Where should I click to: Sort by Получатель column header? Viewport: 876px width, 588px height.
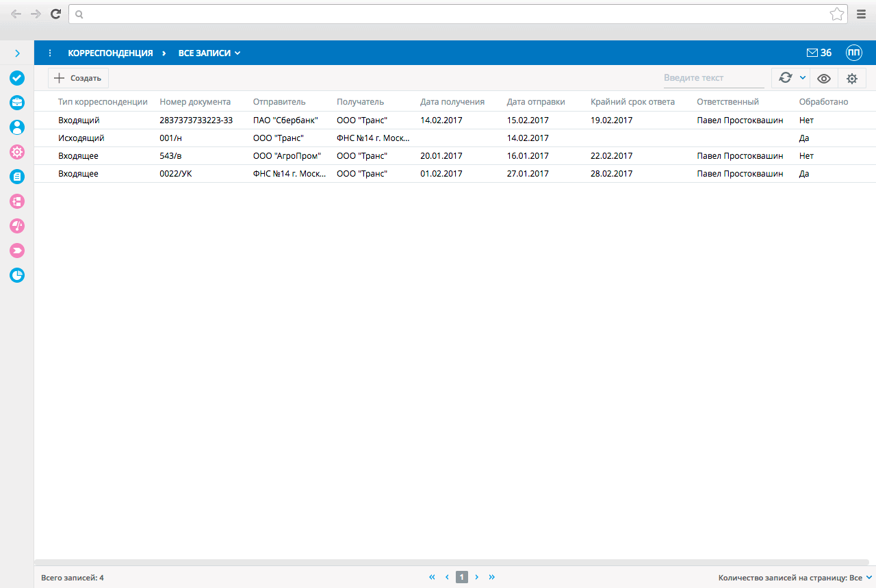pos(360,102)
